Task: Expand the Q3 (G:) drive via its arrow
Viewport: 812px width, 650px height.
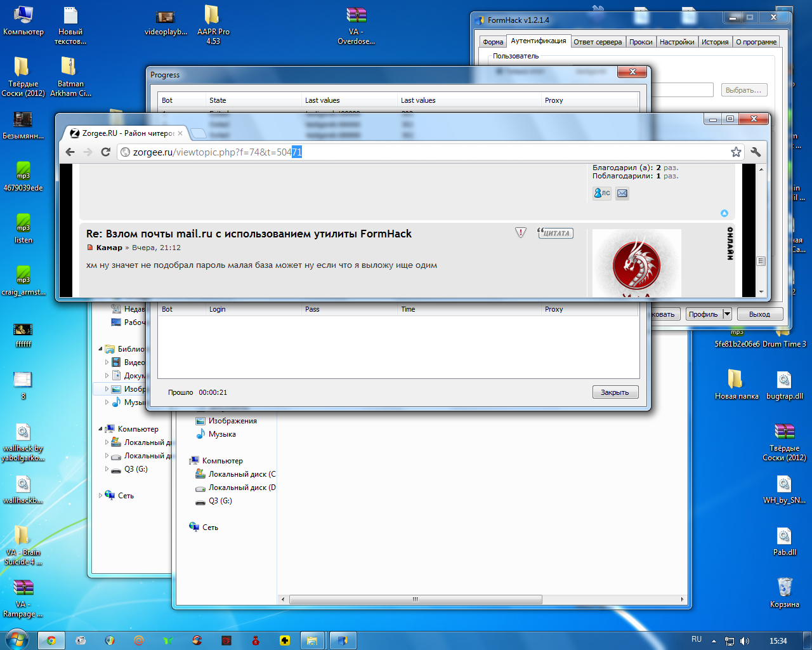Action: [x=107, y=469]
